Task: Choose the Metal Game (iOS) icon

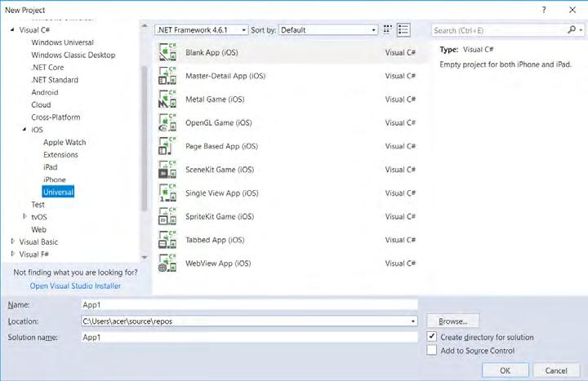Action: [167, 100]
